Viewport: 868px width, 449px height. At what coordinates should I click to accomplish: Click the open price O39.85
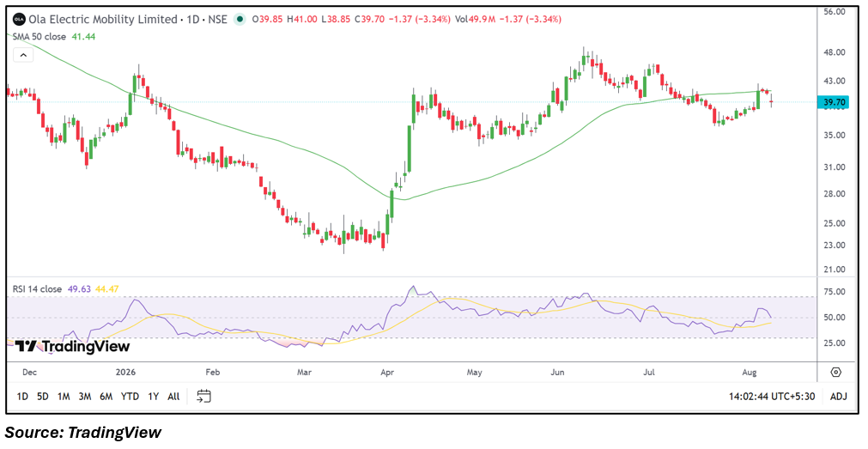click(267, 20)
